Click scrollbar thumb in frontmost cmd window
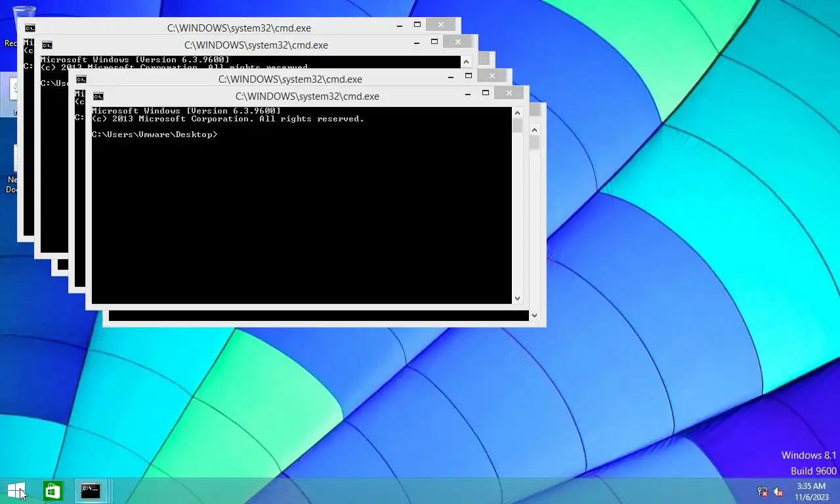Image resolution: width=840 pixels, height=504 pixels. [517, 125]
